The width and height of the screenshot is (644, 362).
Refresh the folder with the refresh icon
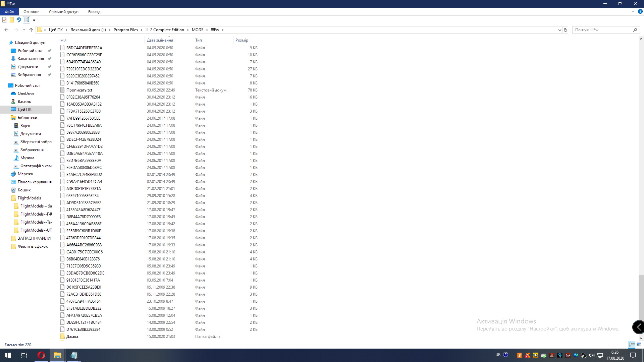point(566,30)
